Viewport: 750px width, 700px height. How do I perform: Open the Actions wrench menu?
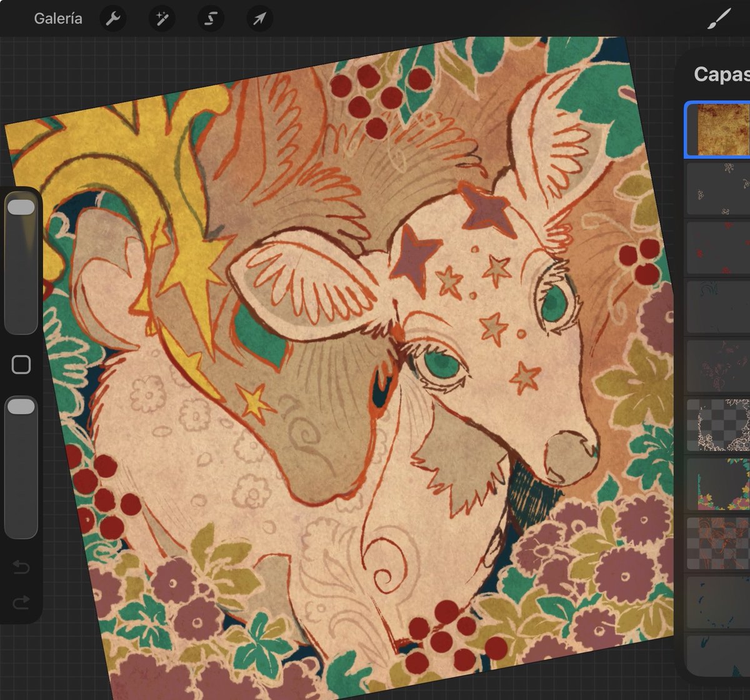(113, 19)
